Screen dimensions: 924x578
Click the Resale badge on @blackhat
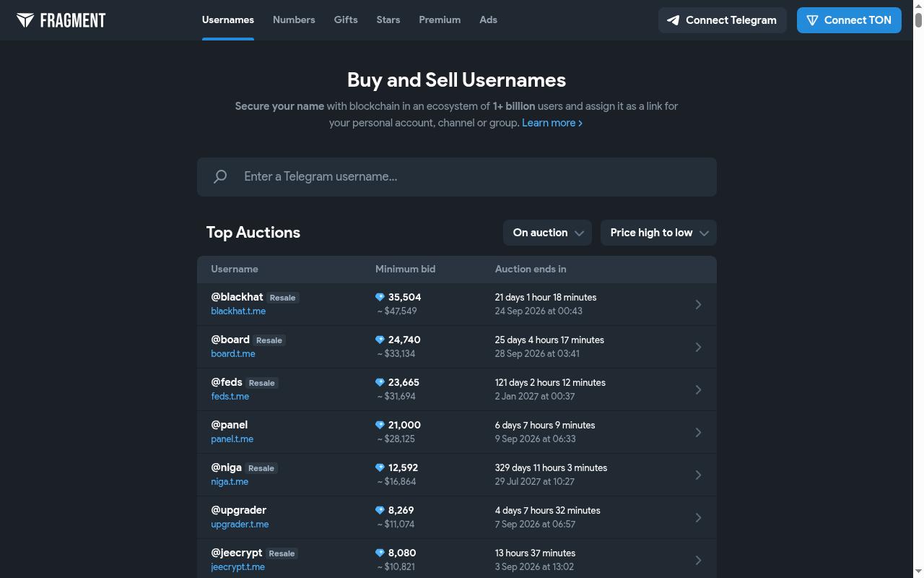click(283, 298)
